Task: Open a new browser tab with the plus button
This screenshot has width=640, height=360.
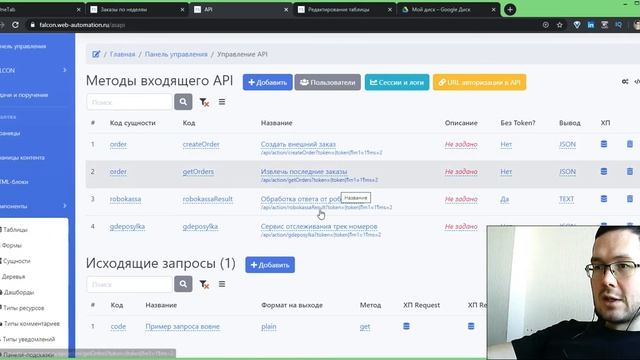Action: point(510,9)
